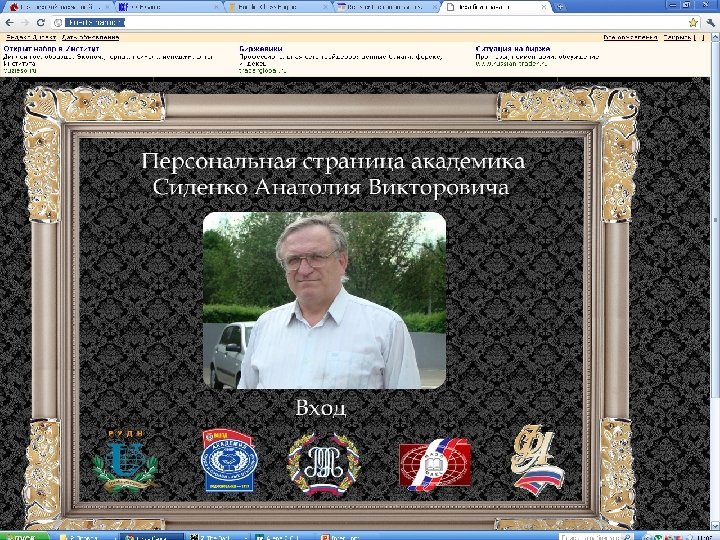The width and height of the screenshot is (720, 540).
Task: Close the active tab with its X
Action: tap(544, 7)
